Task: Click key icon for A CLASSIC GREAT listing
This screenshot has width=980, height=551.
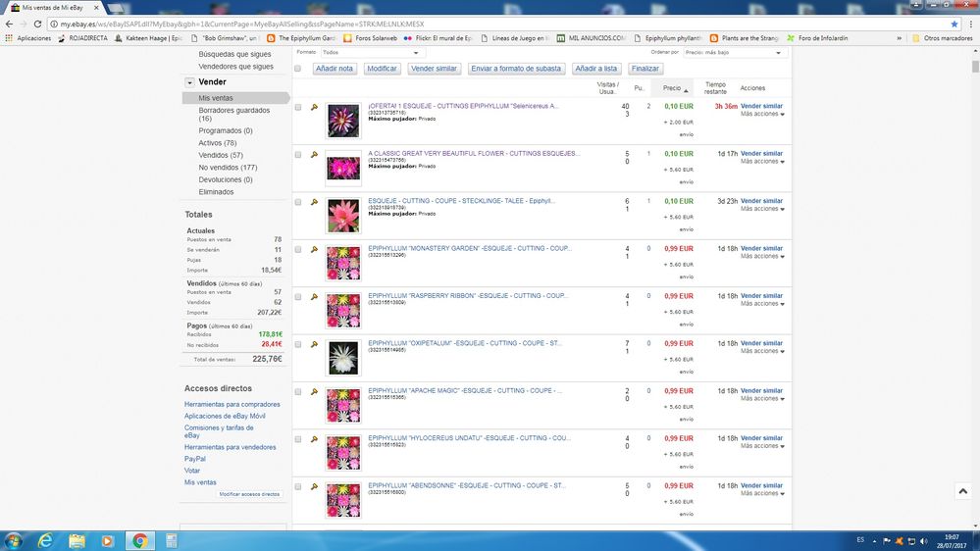Action: coord(314,155)
